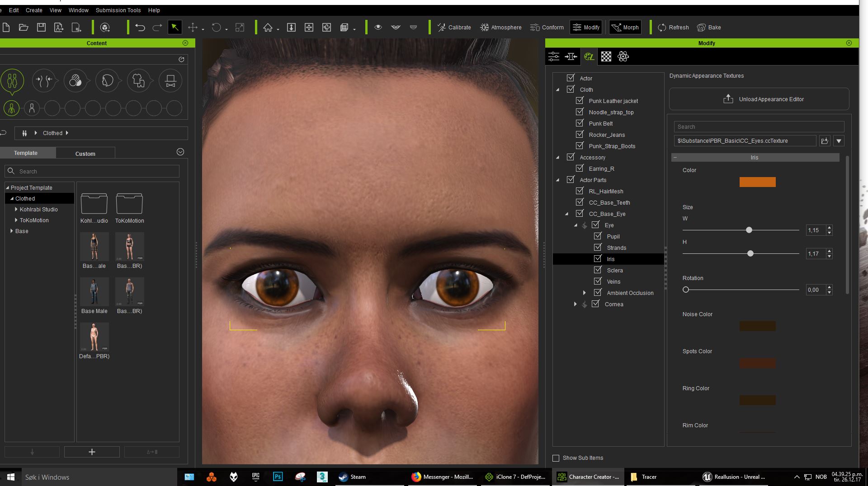The width and height of the screenshot is (868, 486).
Task: Collapse the Actor Parts tree group
Action: point(558,180)
